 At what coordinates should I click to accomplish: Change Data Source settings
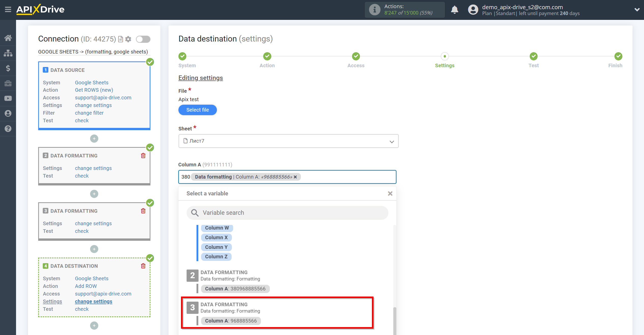coord(93,105)
